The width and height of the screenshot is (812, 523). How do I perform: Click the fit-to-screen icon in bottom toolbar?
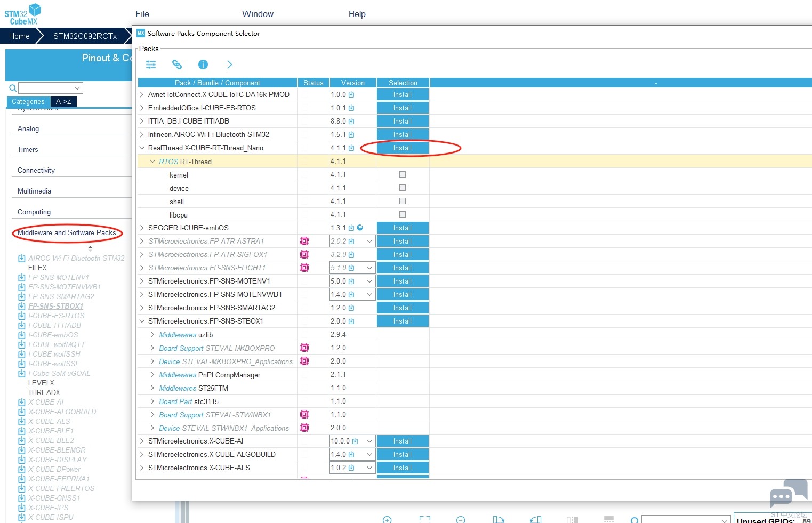424,520
